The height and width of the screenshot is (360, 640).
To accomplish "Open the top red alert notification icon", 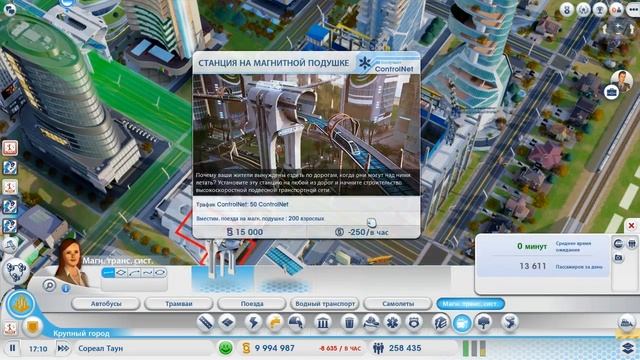I will [10, 148].
